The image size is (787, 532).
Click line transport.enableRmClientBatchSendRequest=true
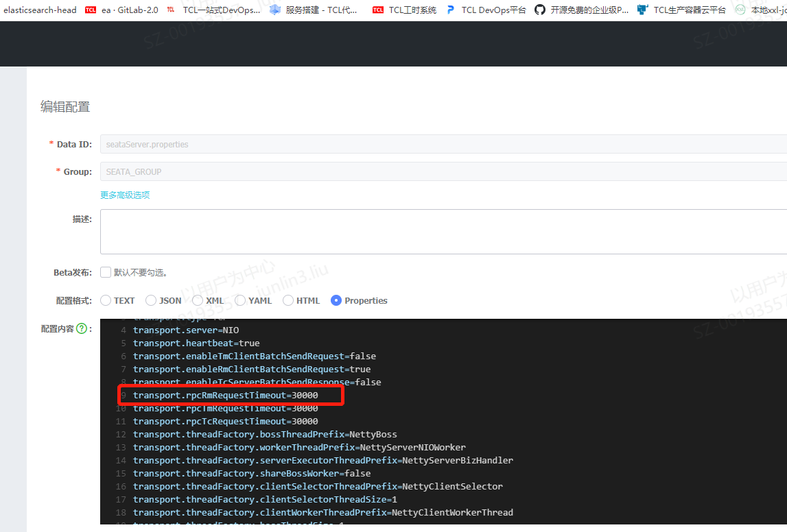pyautogui.click(x=252, y=369)
